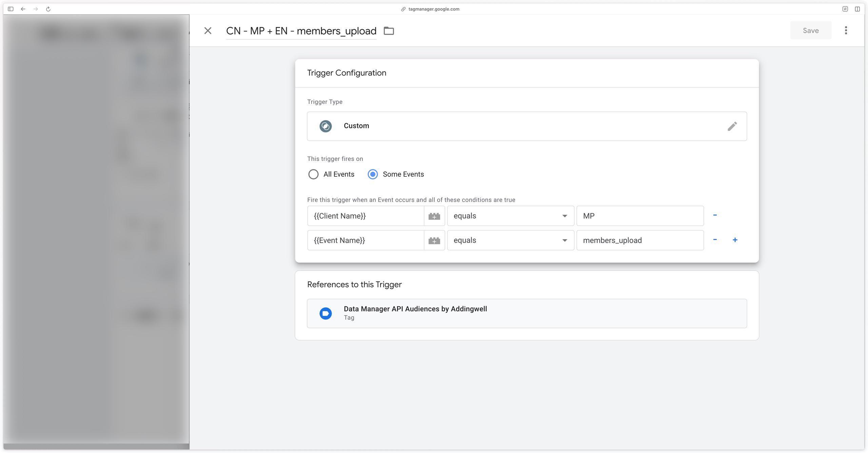
Task: Click the MP value input field
Action: pos(640,216)
